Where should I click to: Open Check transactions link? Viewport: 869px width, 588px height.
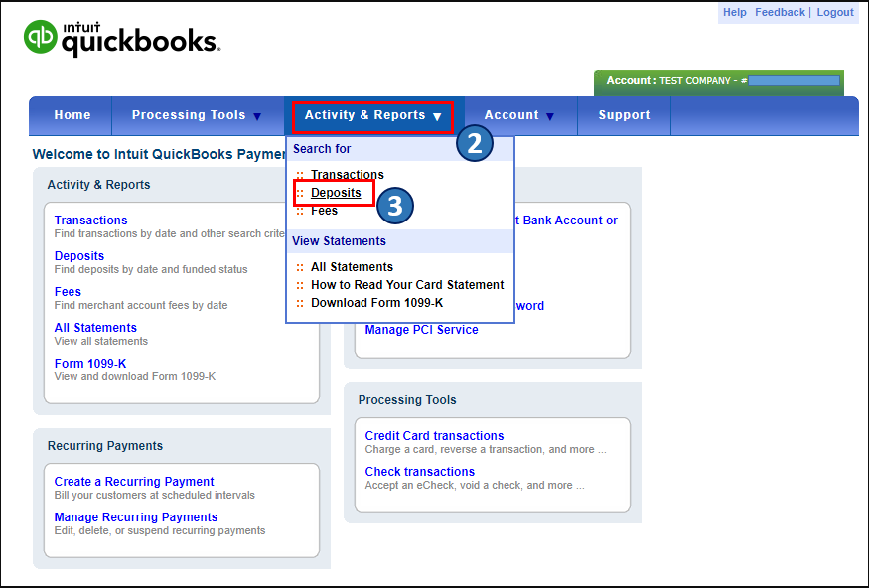point(420,472)
